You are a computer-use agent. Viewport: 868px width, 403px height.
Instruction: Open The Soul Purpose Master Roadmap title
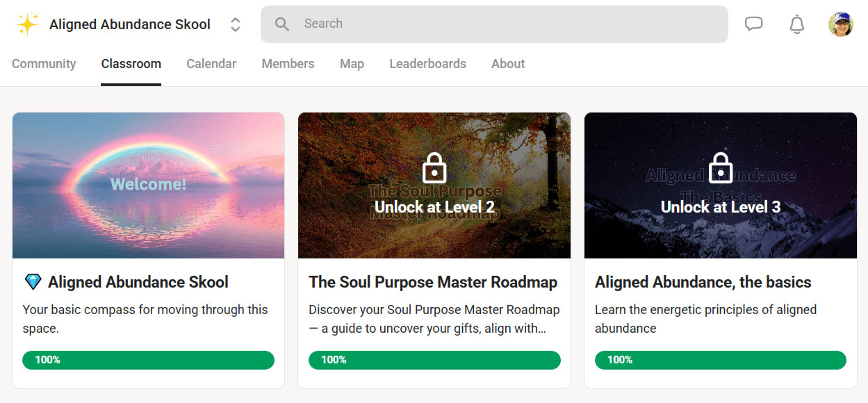(x=433, y=282)
